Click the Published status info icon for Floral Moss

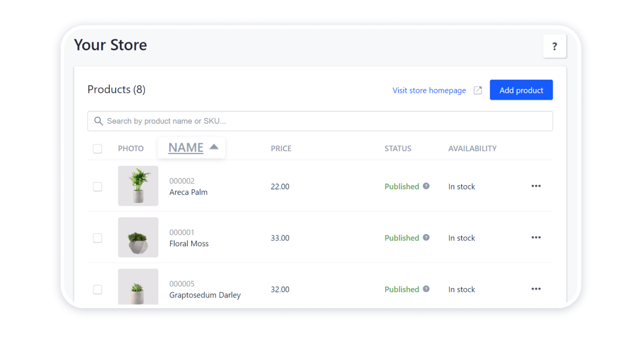[426, 237]
